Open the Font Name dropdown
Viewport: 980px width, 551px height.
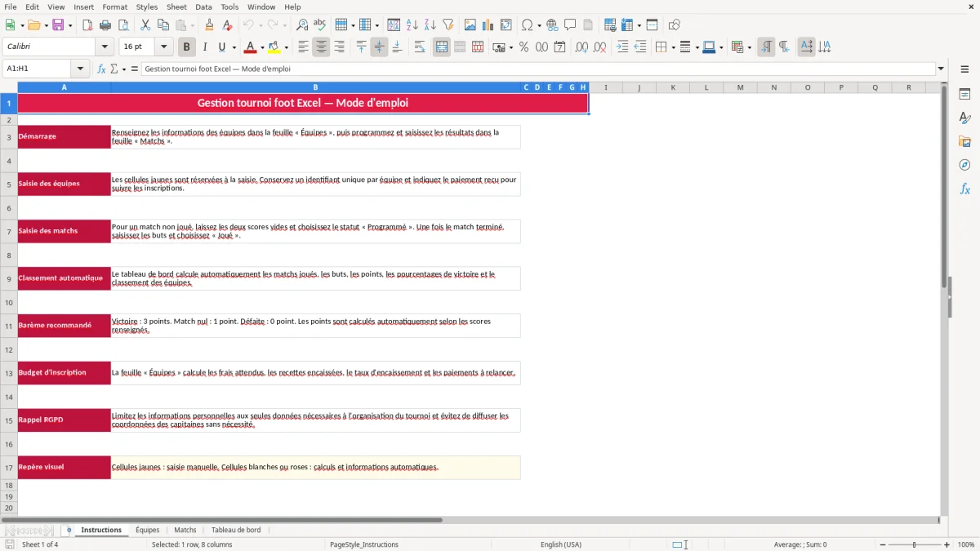104,47
